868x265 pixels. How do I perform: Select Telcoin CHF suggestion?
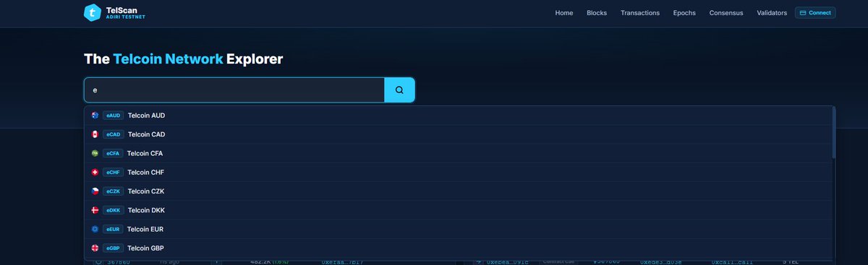click(459, 172)
